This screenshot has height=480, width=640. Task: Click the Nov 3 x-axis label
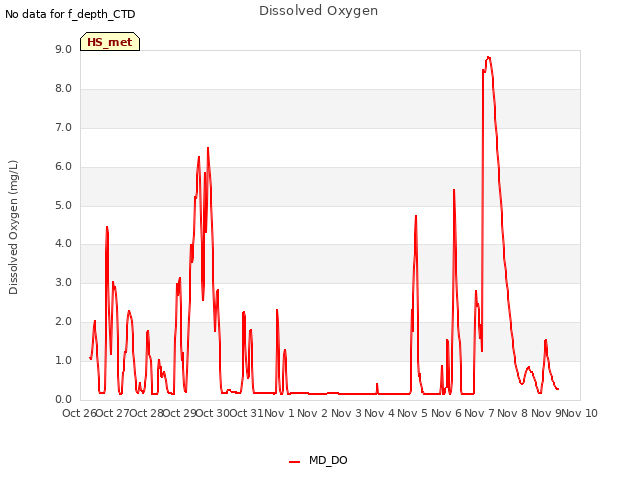(346, 413)
